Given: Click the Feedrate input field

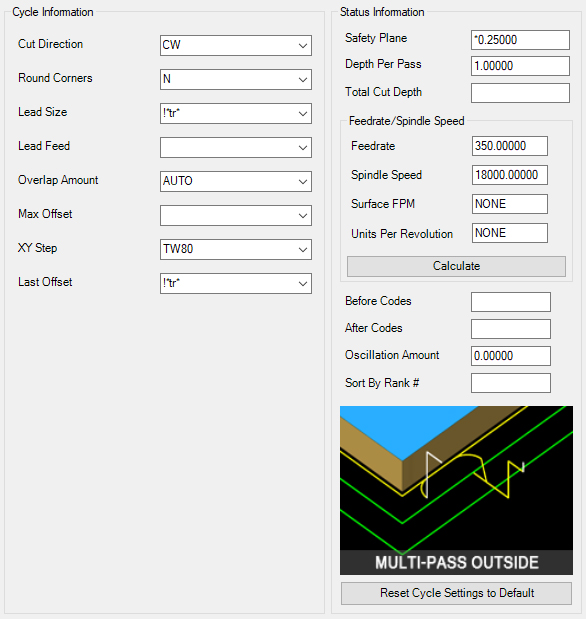Looking at the screenshot, I should pyautogui.click(x=509, y=146).
